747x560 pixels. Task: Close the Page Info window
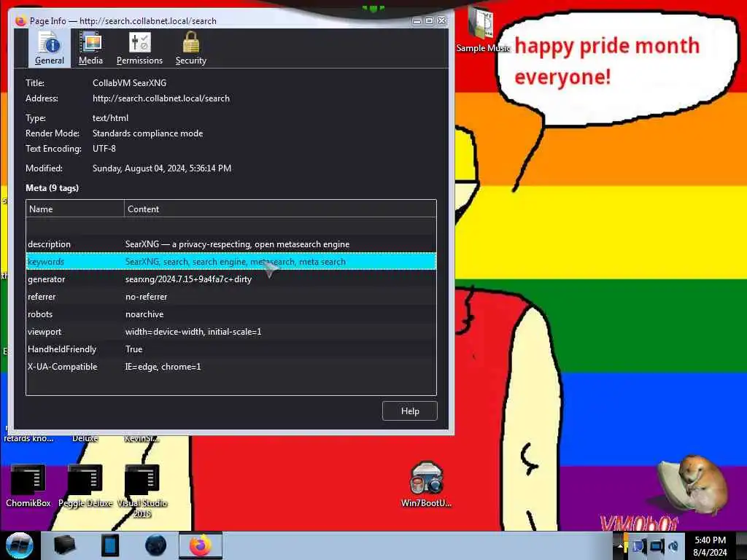[442, 21]
